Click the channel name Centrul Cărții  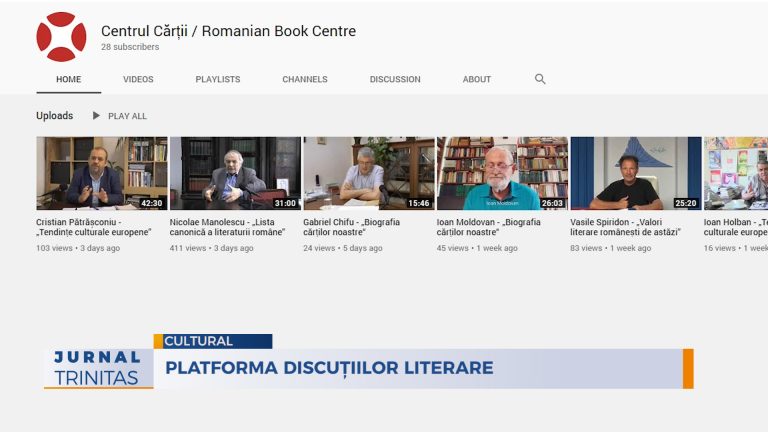[228, 31]
